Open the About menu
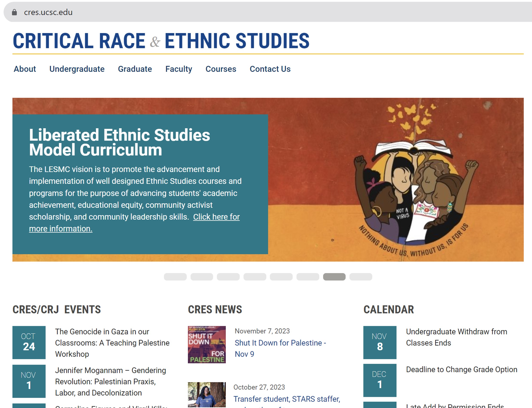 pos(25,69)
